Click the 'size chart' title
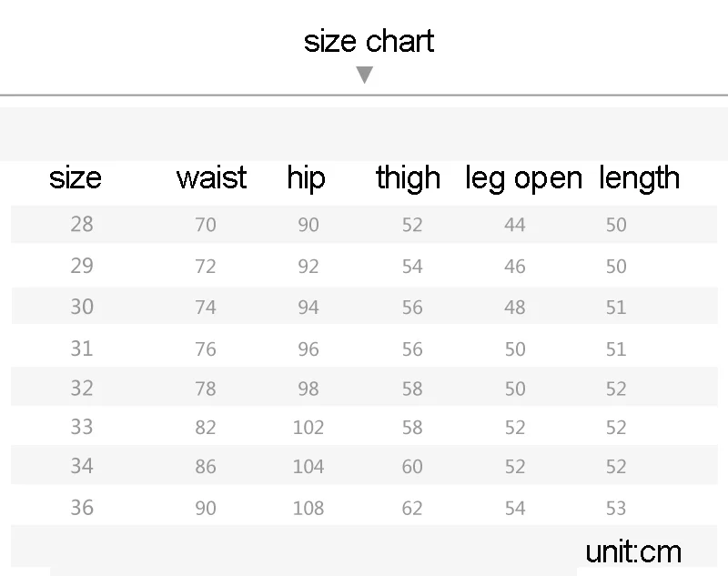The width and height of the screenshot is (728, 576). [x=369, y=41]
